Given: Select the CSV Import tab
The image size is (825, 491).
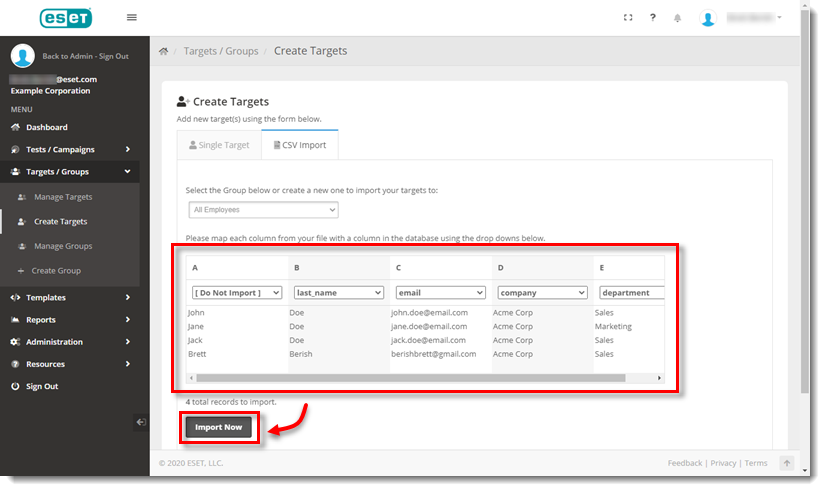Looking at the screenshot, I should 300,145.
